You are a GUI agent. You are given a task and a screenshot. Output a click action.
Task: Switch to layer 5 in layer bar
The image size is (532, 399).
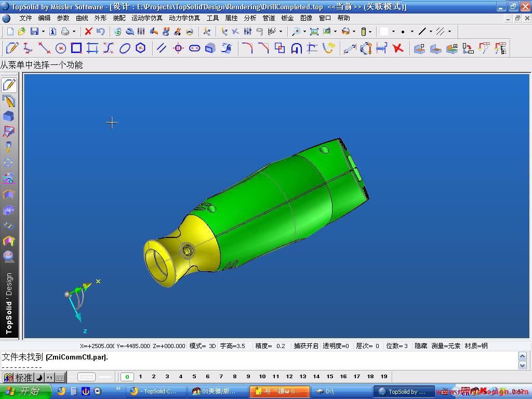194,377
